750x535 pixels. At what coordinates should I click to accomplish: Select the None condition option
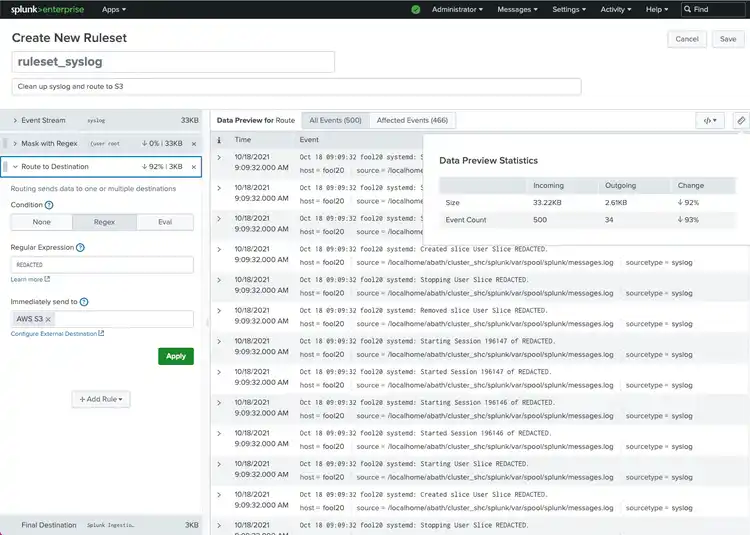41,222
